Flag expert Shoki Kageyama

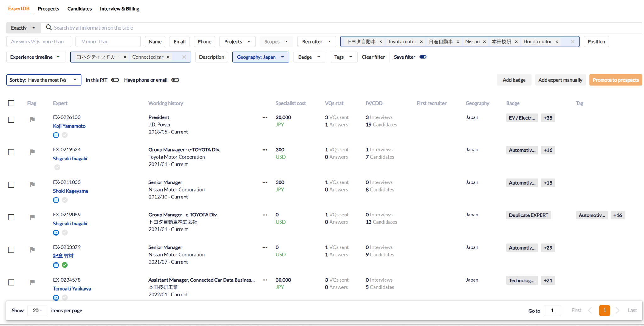point(32,184)
